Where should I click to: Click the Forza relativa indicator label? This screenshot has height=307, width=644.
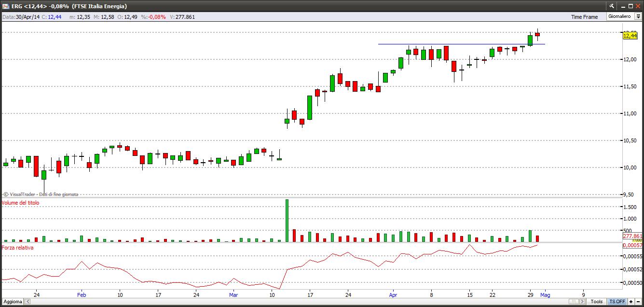(x=18, y=248)
